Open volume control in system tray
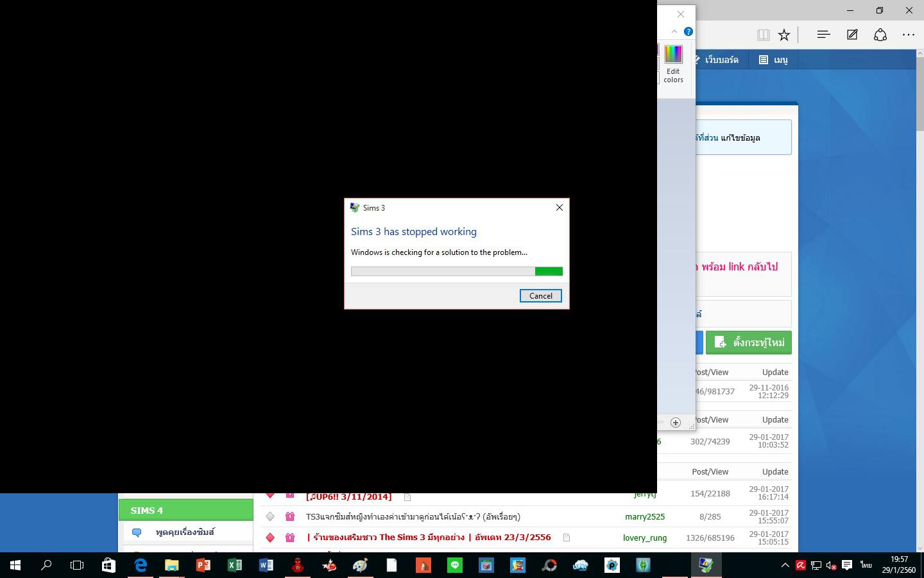Viewport: 924px width, 578px height. coord(831,565)
